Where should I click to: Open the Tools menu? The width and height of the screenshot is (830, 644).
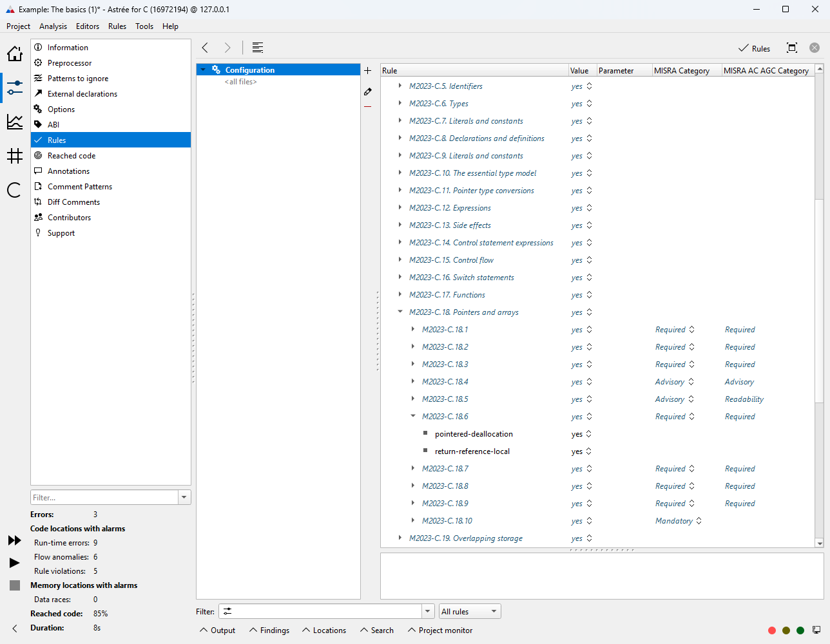[144, 26]
